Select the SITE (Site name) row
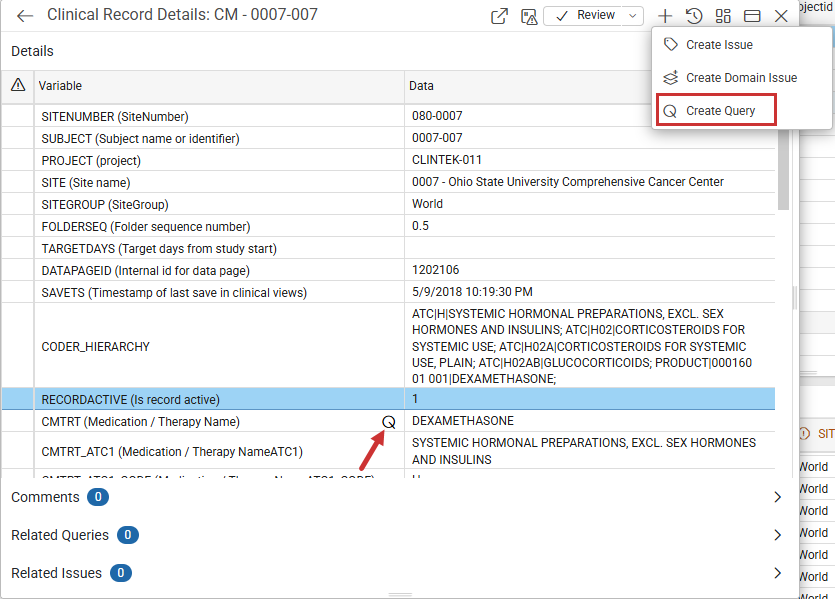Screen dimensions: 835x599 pos(388,182)
